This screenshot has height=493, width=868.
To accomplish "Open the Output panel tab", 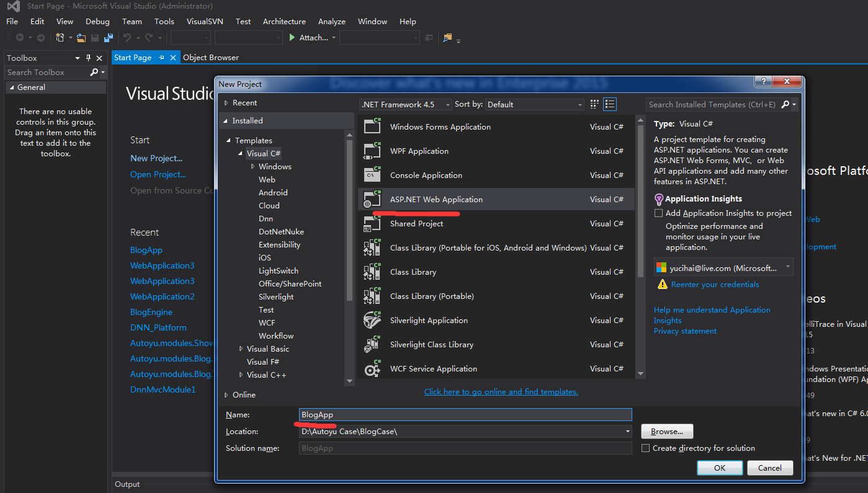I will (x=127, y=484).
